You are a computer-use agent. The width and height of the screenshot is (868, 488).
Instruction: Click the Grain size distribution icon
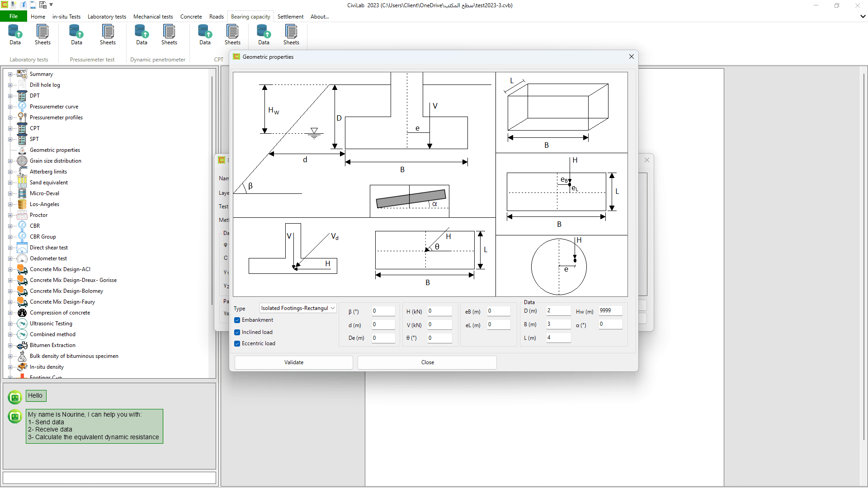point(22,161)
